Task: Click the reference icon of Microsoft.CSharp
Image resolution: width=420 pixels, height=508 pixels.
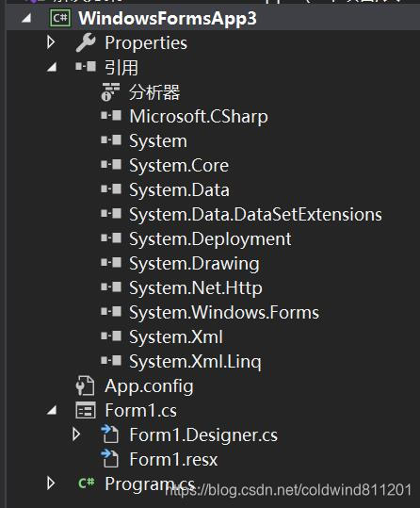Action: point(111,115)
